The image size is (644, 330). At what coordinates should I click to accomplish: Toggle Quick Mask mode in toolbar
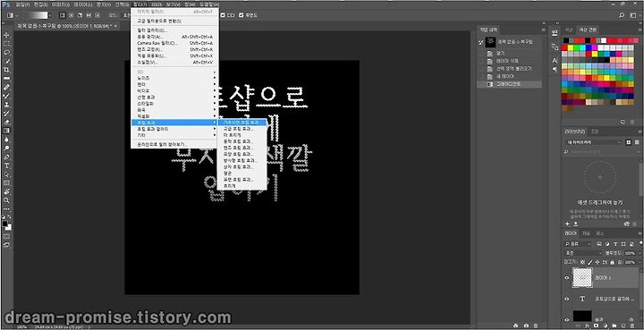6,236
